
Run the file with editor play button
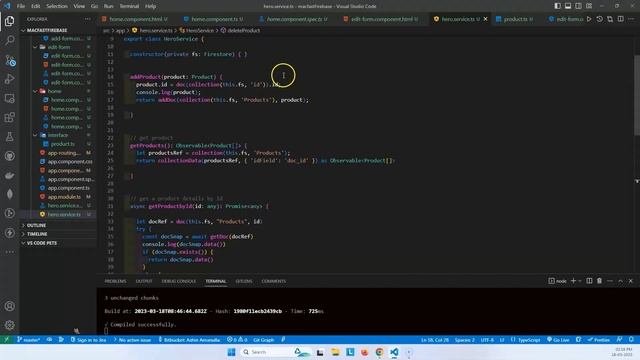589,19
